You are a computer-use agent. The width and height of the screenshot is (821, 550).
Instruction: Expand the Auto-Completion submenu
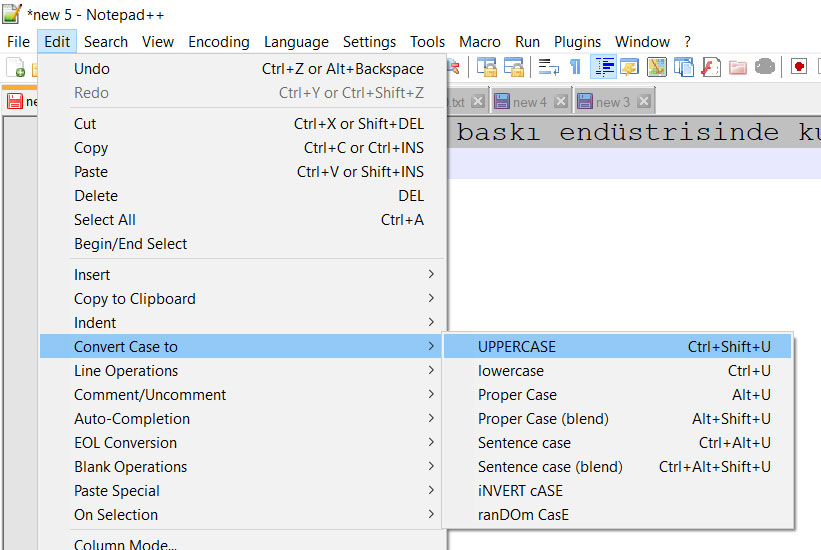tap(243, 419)
